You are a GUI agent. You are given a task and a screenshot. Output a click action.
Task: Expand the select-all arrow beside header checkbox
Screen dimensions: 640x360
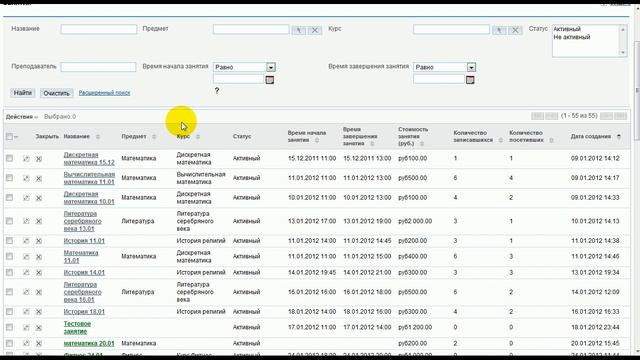click(x=16, y=137)
